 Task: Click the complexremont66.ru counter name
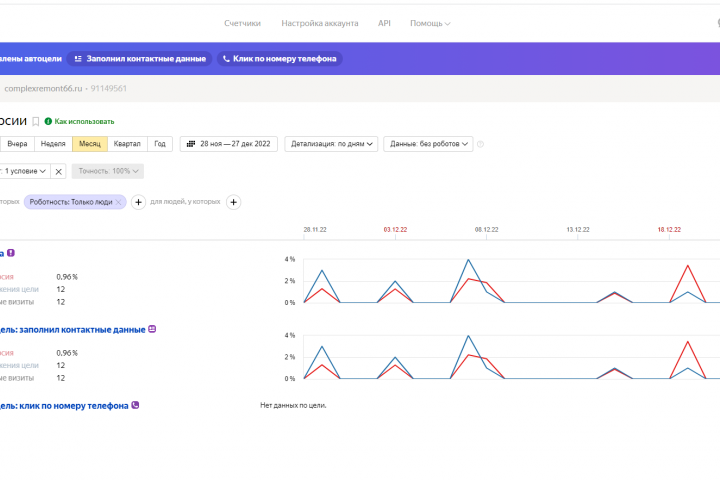tap(43, 89)
